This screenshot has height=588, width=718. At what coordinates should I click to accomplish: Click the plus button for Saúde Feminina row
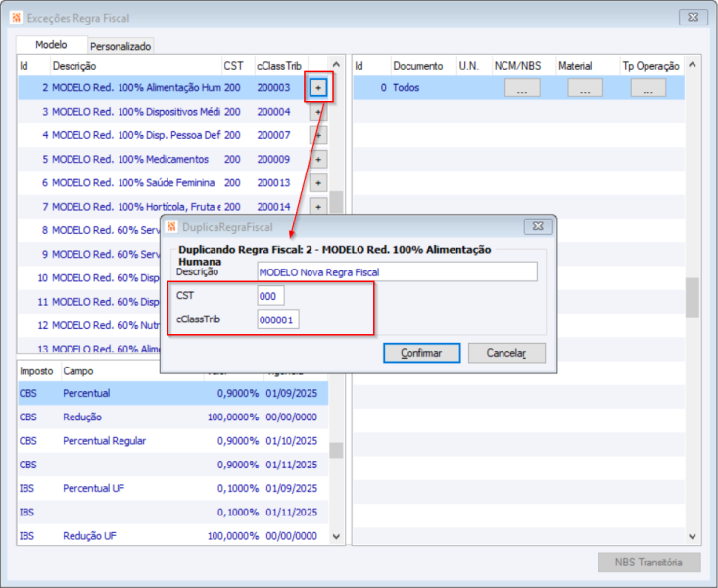pyautogui.click(x=318, y=183)
